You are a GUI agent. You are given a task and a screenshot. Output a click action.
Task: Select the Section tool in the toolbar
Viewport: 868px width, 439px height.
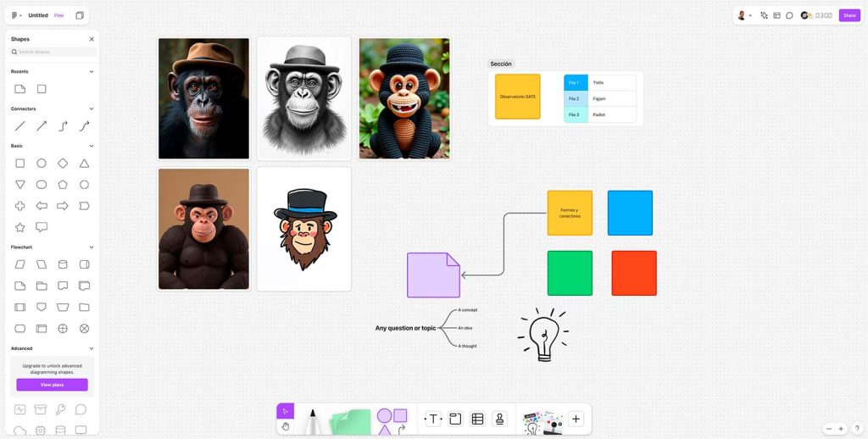(455, 419)
